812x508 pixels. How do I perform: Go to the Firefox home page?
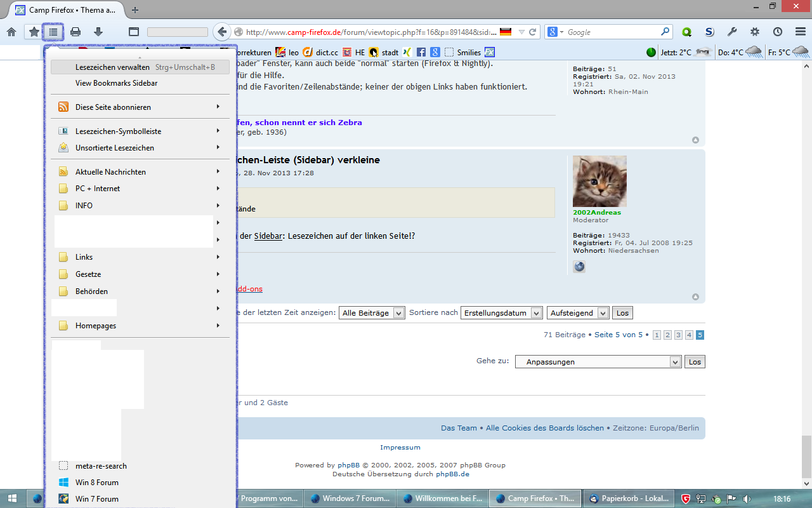click(x=11, y=32)
